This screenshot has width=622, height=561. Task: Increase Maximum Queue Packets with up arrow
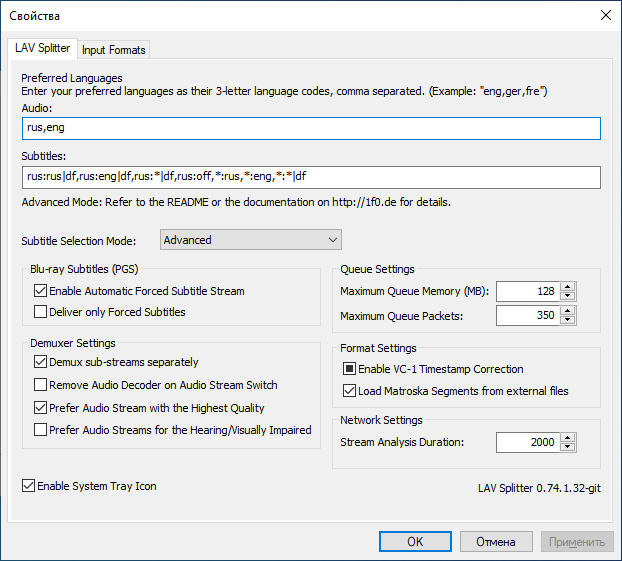(x=568, y=312)
